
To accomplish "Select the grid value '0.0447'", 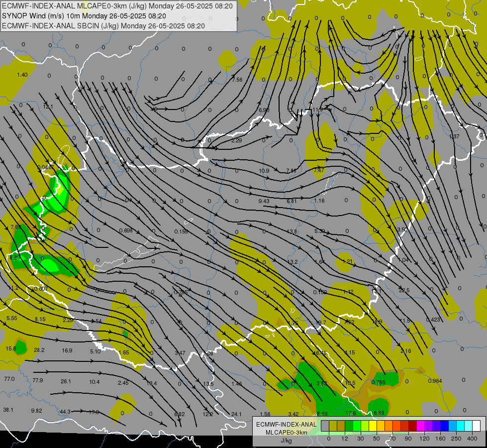I will (46, 167).
